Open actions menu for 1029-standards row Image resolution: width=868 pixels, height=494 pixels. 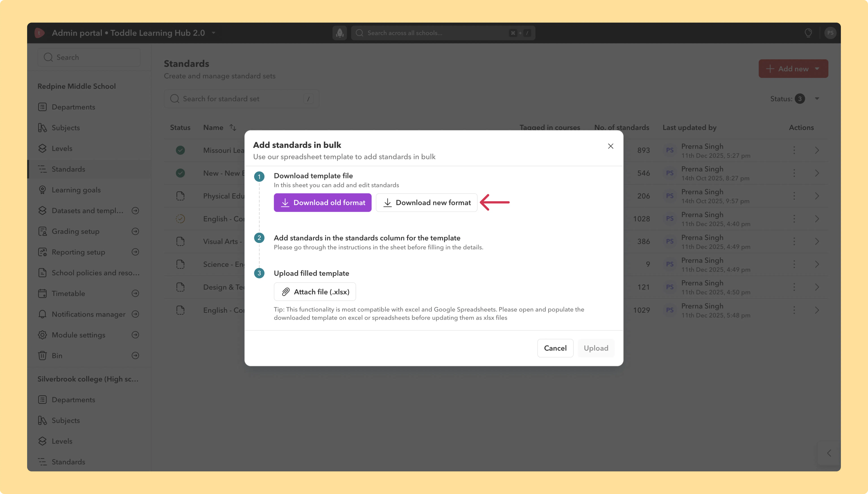coord(794,310)
